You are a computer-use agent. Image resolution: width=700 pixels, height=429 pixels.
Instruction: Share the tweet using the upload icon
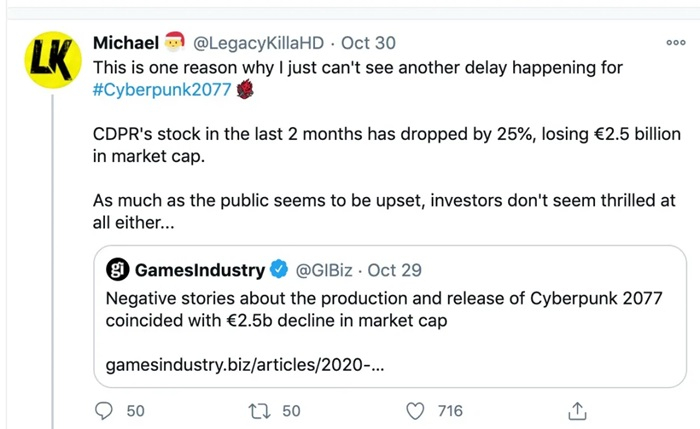click(576, 410)
